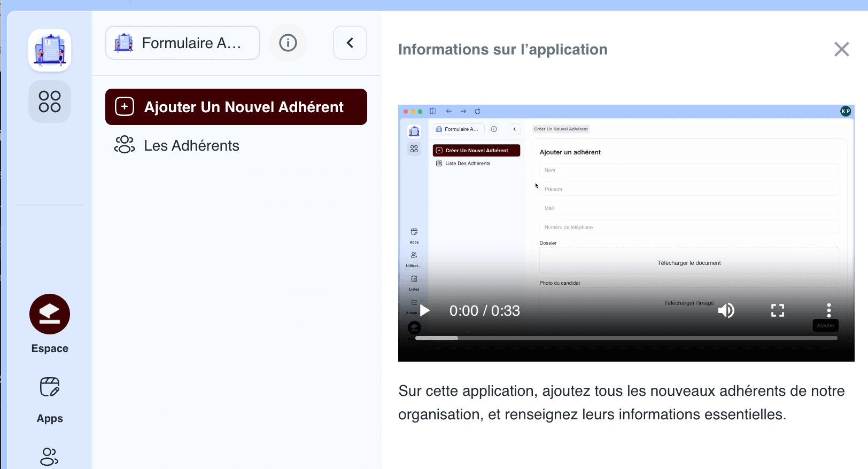Select Ajouter Un Nouvel Adhérent menu item
Viewport: 868px width, 469px height.
(236, 107)
